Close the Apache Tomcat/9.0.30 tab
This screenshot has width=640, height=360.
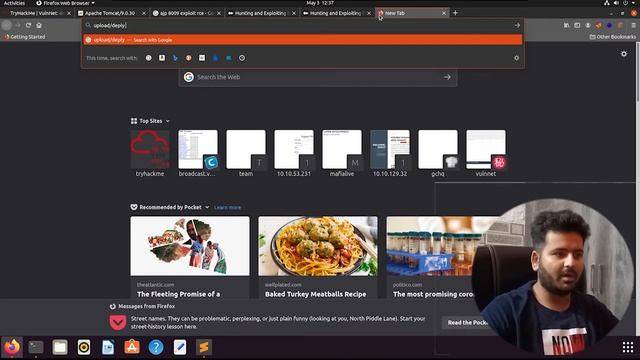click(144, 13)
